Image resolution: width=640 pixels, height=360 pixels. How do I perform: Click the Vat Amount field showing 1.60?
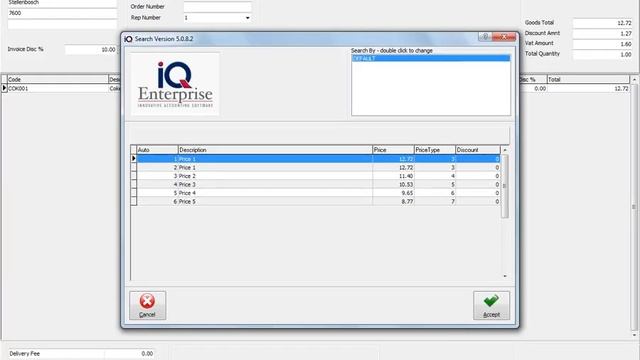(602, 44)
